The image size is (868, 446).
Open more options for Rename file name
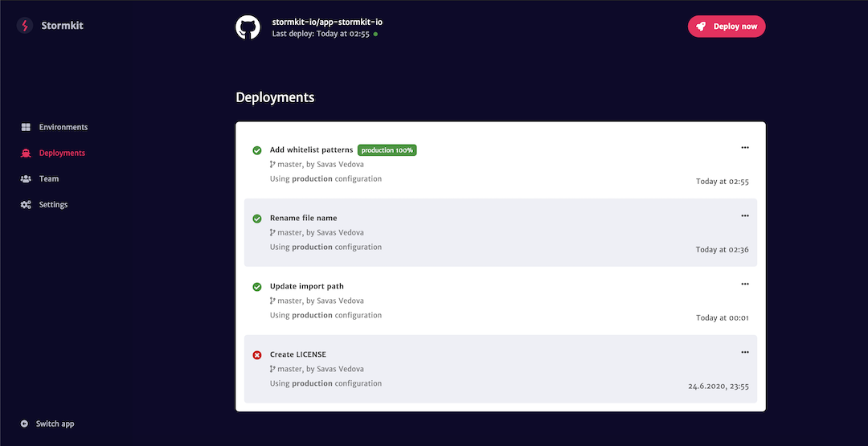[x=744, y=216]
